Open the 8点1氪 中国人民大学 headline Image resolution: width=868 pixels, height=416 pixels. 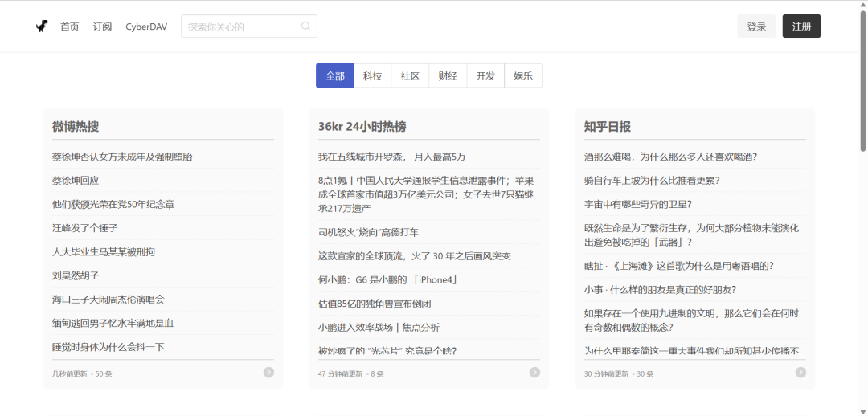coord(426,194)
